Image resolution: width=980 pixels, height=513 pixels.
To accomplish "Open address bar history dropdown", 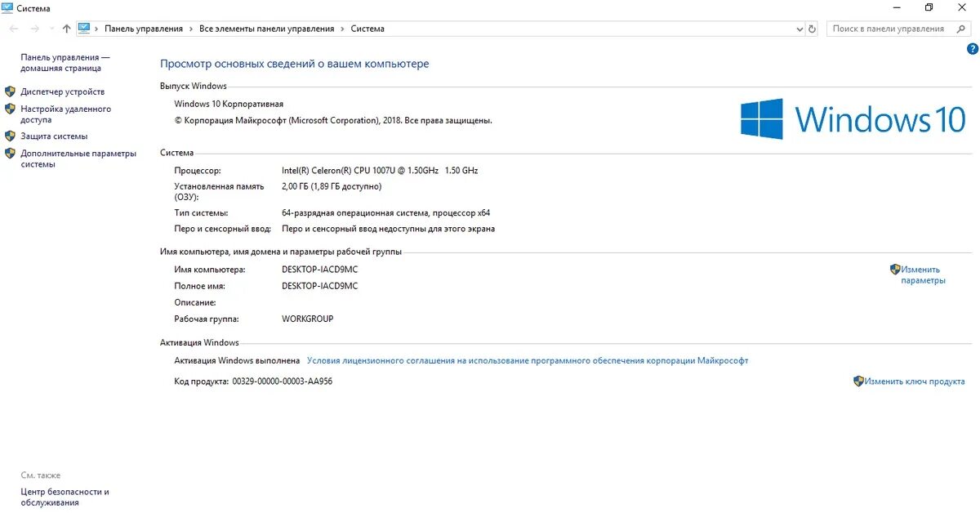I will [800, 29].
